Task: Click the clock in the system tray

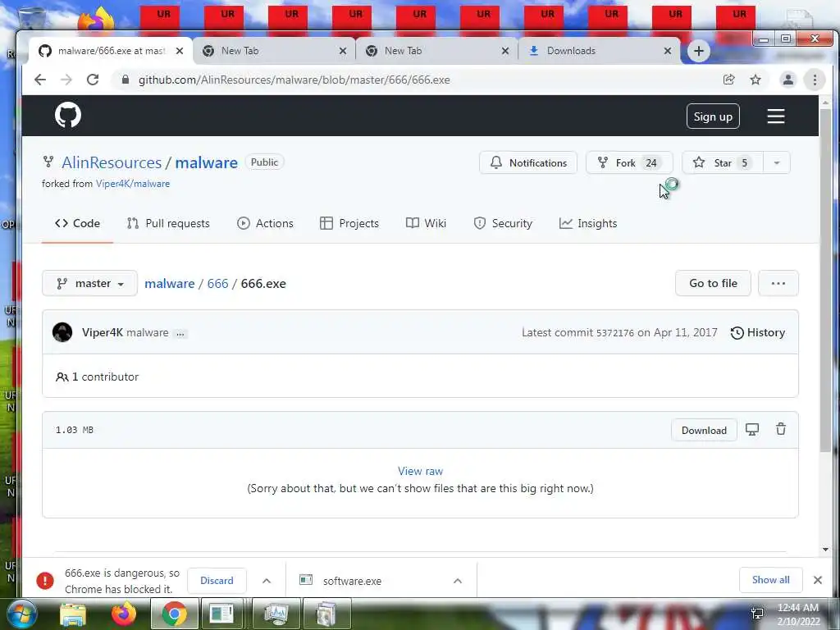Action: point(798,614)
